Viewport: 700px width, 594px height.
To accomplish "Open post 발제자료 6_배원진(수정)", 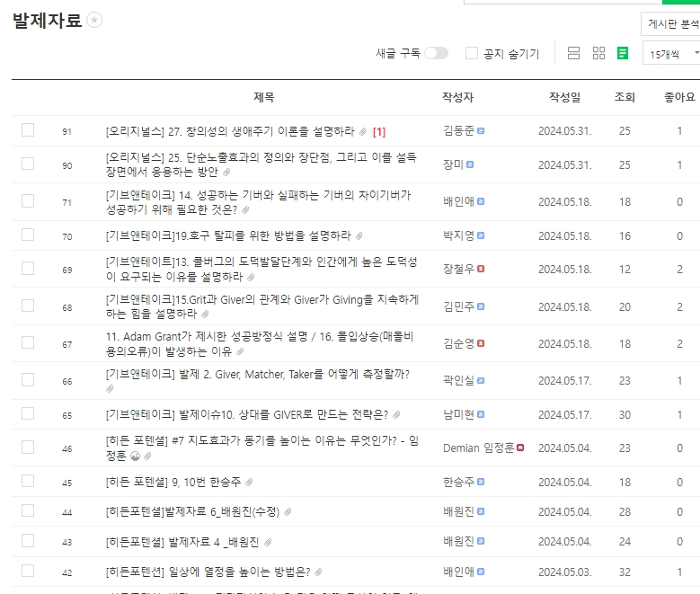I will 193,512.
